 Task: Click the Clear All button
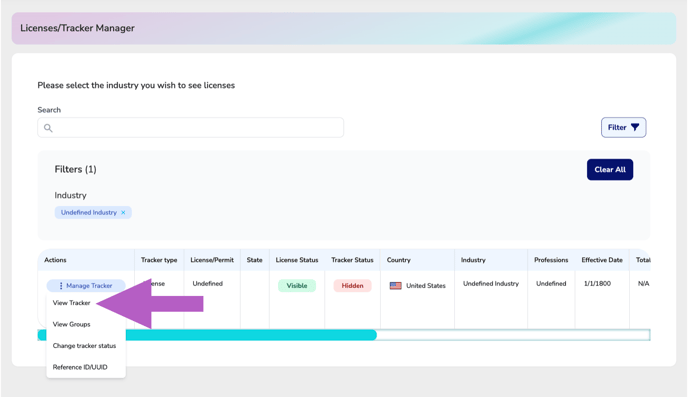[610, 169]
